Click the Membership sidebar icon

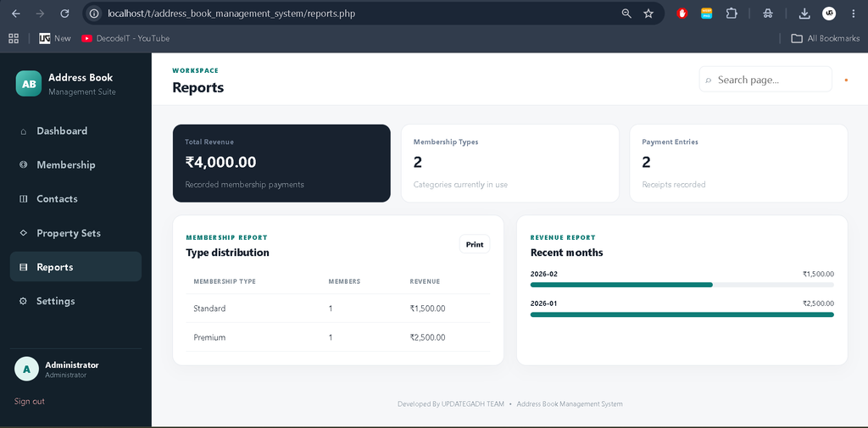coord(23,165)
